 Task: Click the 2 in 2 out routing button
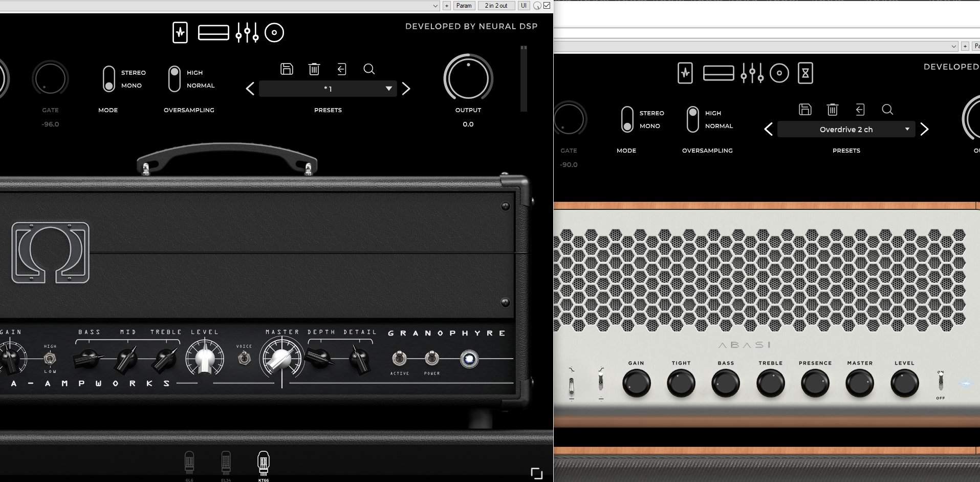click(496, 6)
